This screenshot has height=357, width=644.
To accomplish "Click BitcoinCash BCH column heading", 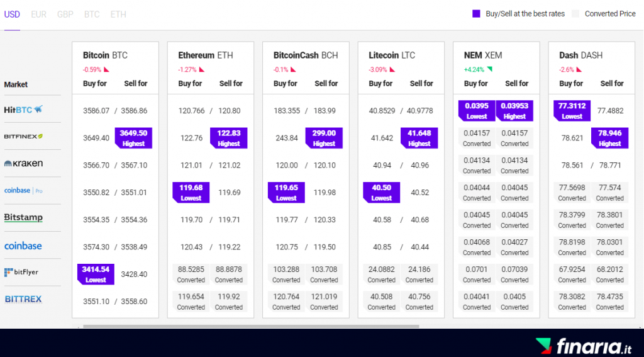I will (306, 55).
